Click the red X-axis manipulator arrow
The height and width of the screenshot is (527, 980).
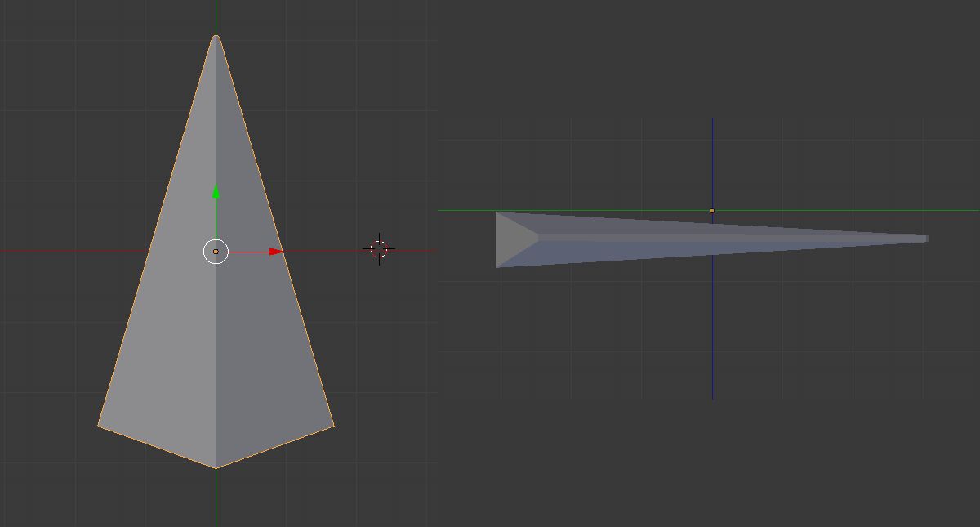(x=277, y=252)
